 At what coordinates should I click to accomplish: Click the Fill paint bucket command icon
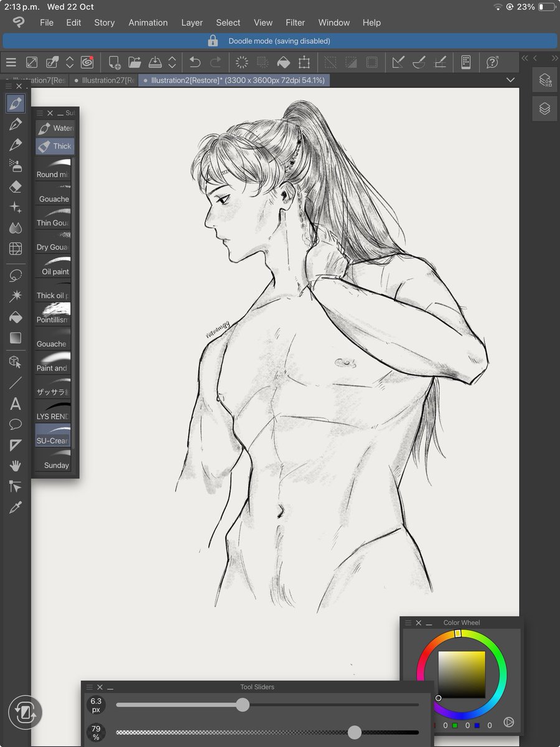pos(283,62)
